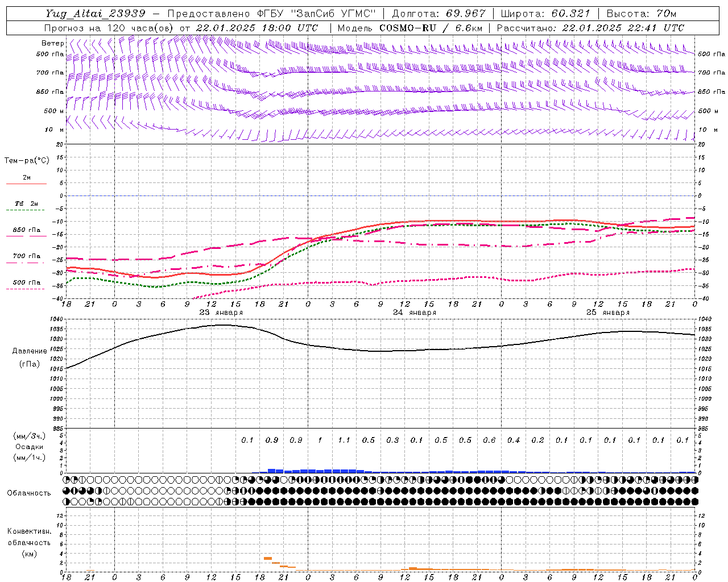Select the "0.6" three-hour precipitation value
The width and height of the screenshot is (728, 582).
(x=489, y=440)
